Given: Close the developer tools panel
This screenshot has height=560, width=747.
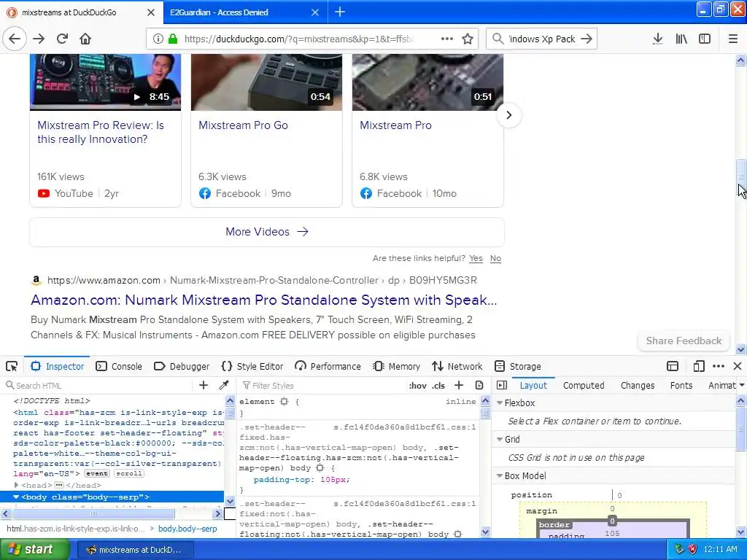Looking at the screenshot, I should pyautogui.click(x=738, y=366).
